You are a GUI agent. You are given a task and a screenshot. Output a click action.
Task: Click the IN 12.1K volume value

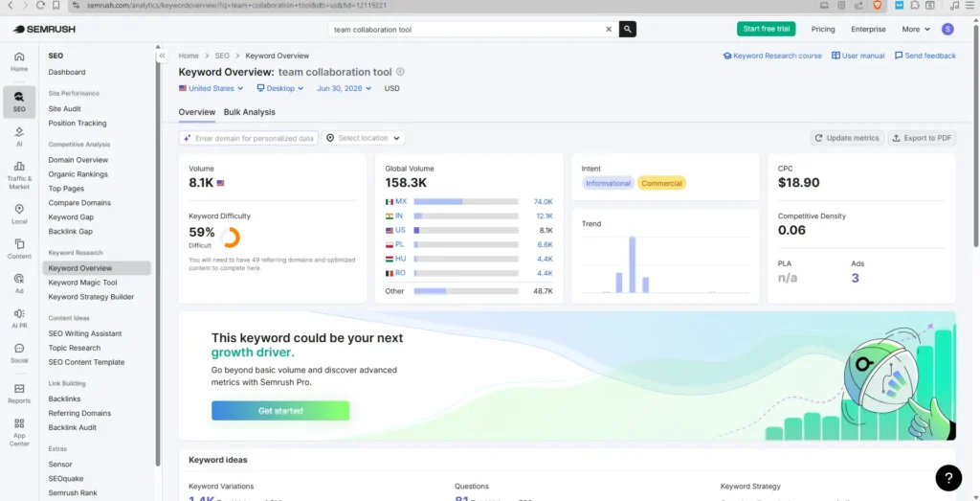coord(544,216)
